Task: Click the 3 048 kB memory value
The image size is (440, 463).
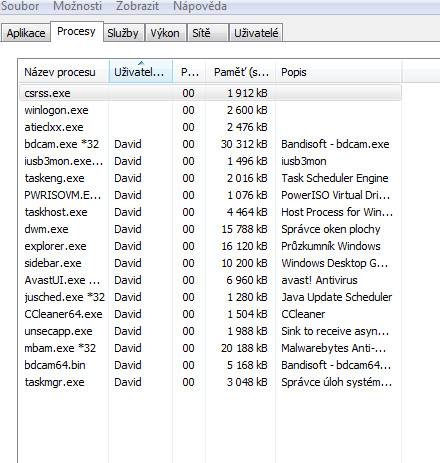Action: (247, 382)
